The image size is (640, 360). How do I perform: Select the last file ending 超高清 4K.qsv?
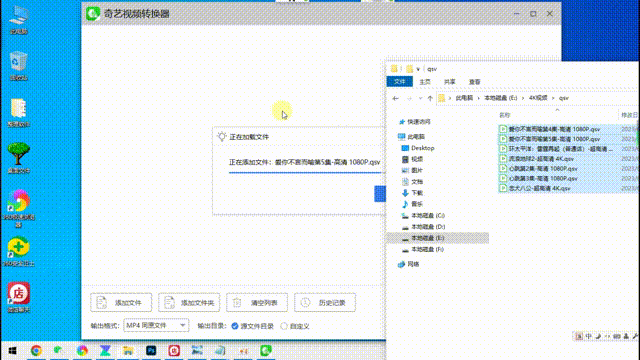(x=540, y=188)
